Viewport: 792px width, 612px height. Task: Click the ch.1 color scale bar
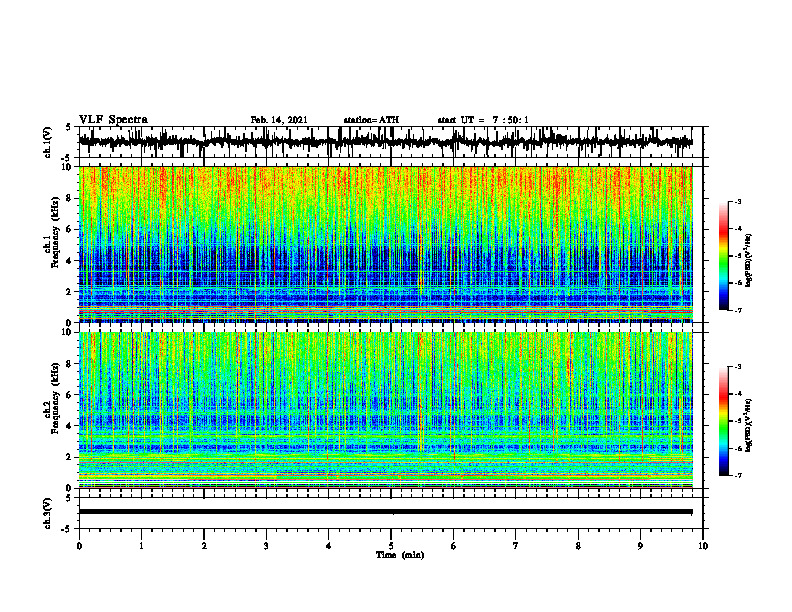pyautogui.click(x=723, y=255)
